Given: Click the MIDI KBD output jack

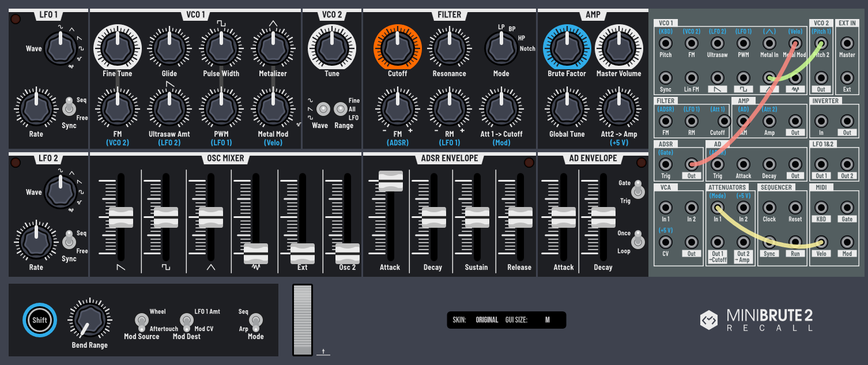Looking at the screenshot, I should (821, 208).
